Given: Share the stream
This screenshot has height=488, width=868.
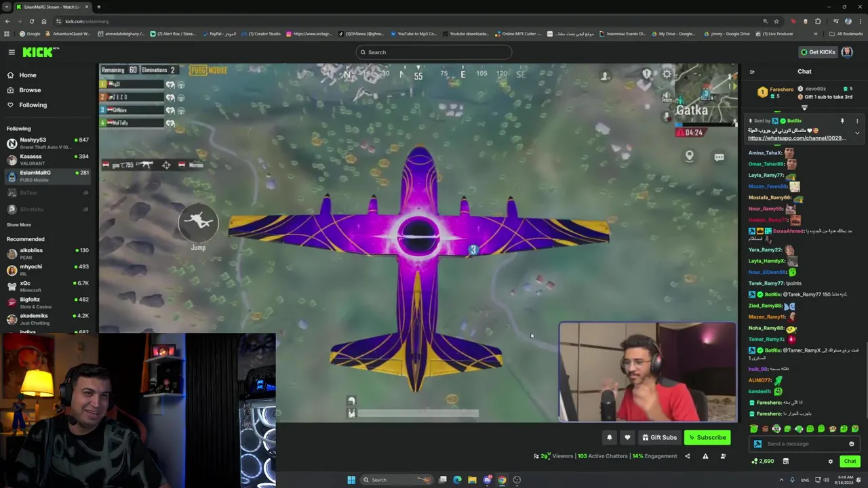Looking at the screenshot, I should 688,456.
